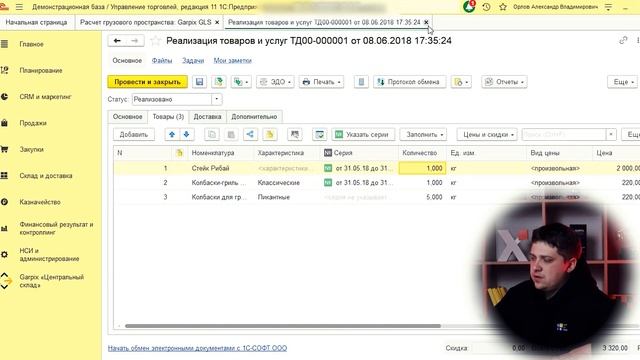Click the Добавить button
Screen dimensions: 640x360
[x=134, y=134]
